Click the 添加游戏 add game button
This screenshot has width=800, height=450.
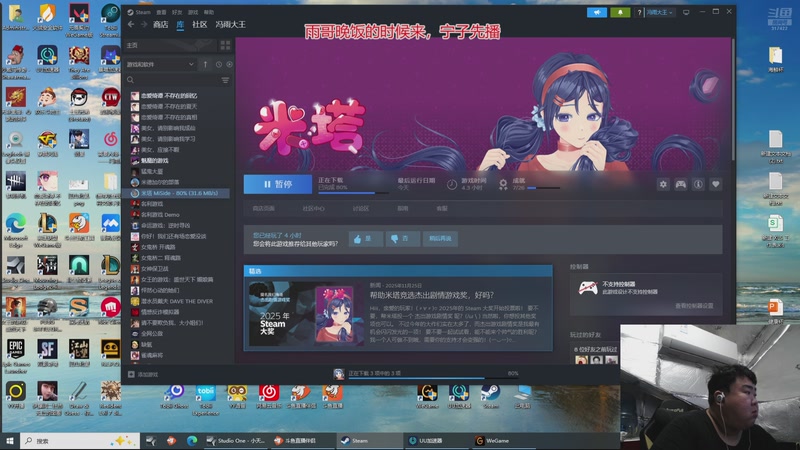(x=143, y=374)
